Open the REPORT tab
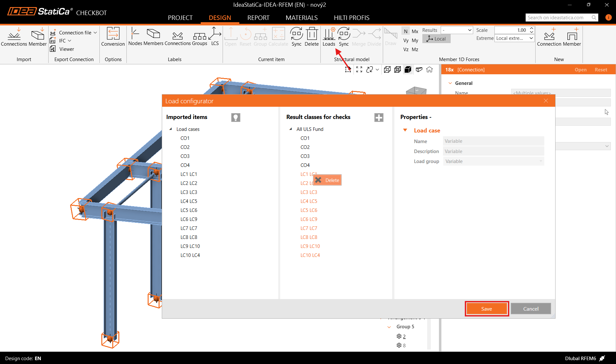Screen dimensions: 616x364 coord(258,18)
